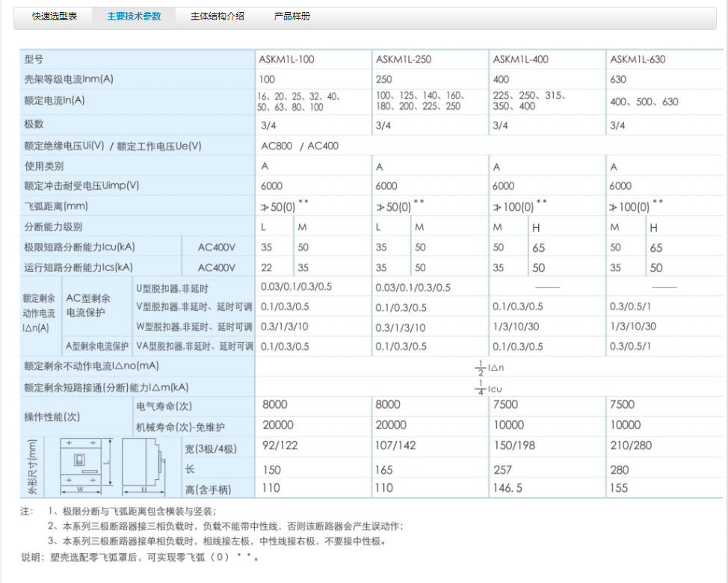728x583 pixels.
Task: Click the 说明 line about 零飞弧罩
Action: 139,557
